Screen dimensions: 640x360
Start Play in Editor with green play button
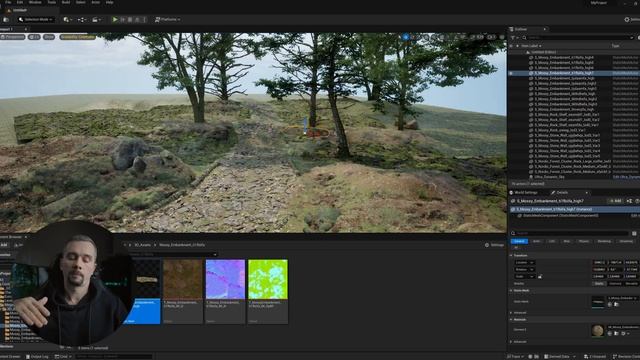point(115,20)
